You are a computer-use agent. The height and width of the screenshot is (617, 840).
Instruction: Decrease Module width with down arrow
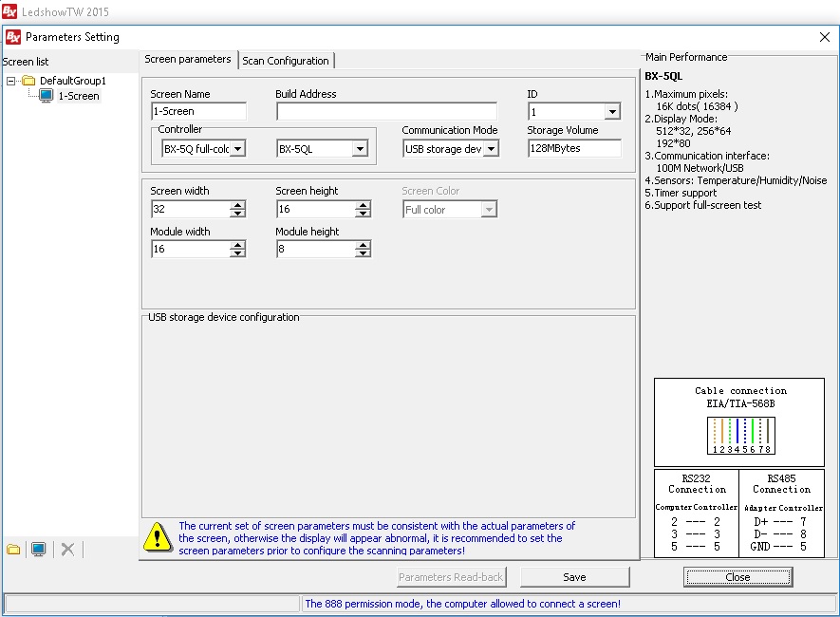[x=237, y=252]
